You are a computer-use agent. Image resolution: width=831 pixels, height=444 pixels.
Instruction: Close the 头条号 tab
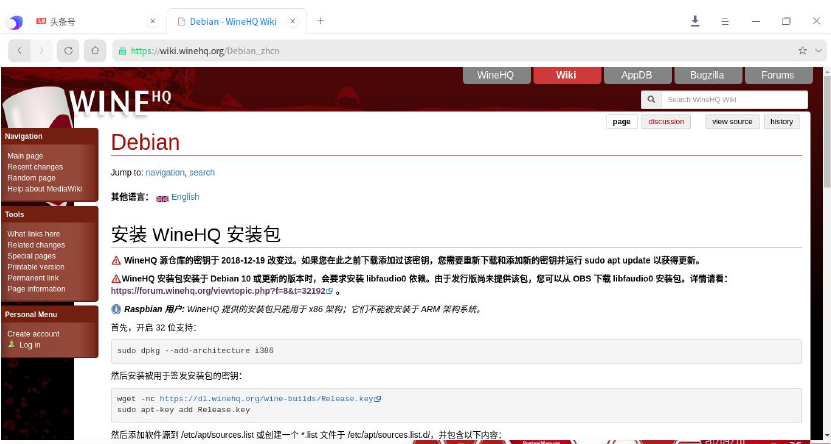pyautogui.click(x=153, y=21)
